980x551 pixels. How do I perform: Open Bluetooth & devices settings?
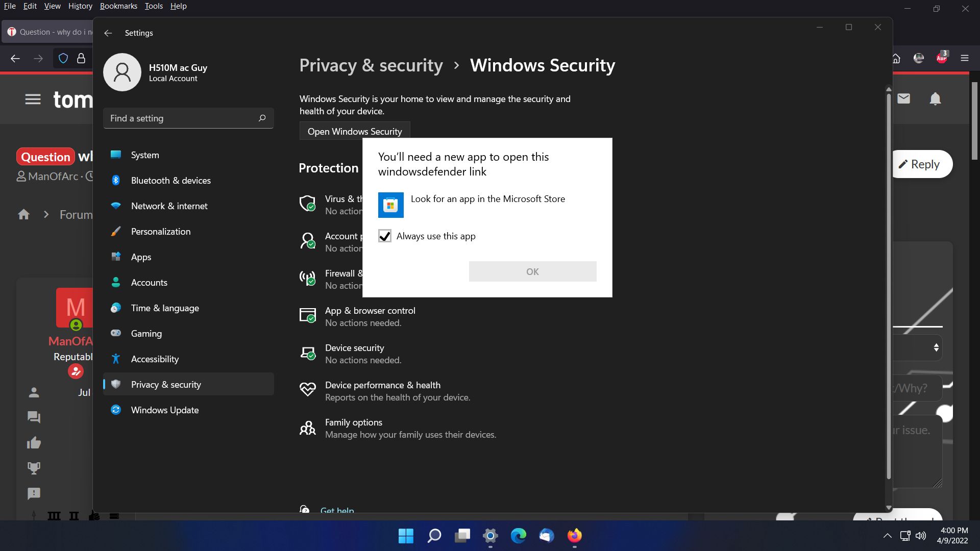point(188,180)
